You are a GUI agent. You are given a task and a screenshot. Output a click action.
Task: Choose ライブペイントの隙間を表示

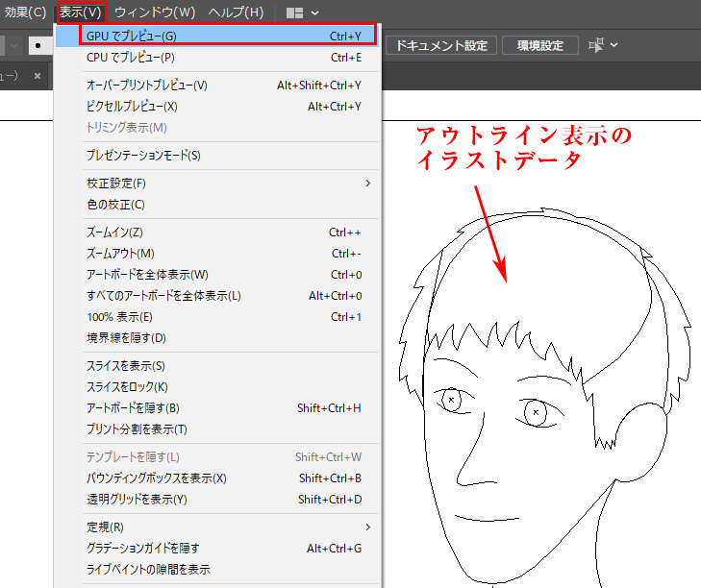pyautogui.click(x=216, y=569)
